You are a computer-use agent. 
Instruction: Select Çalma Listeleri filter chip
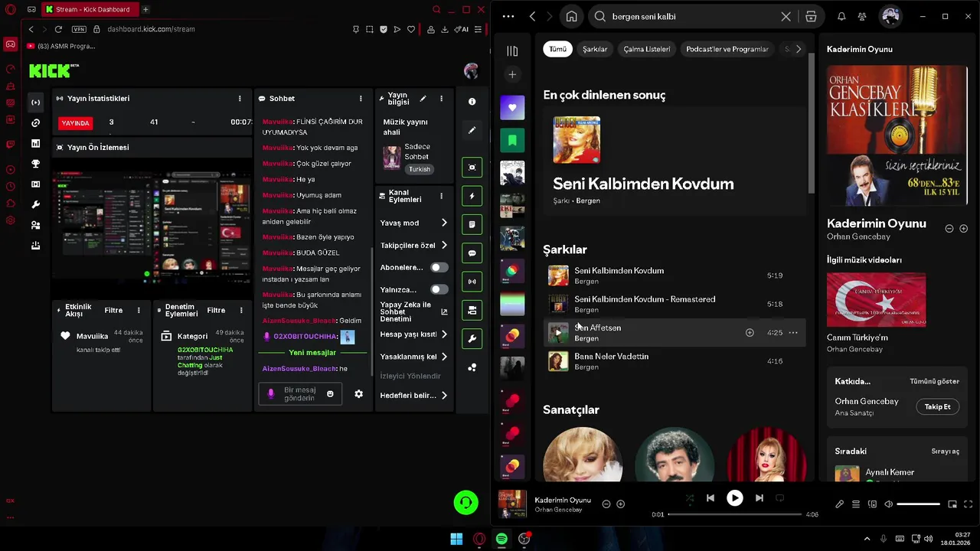coord(647,49)
